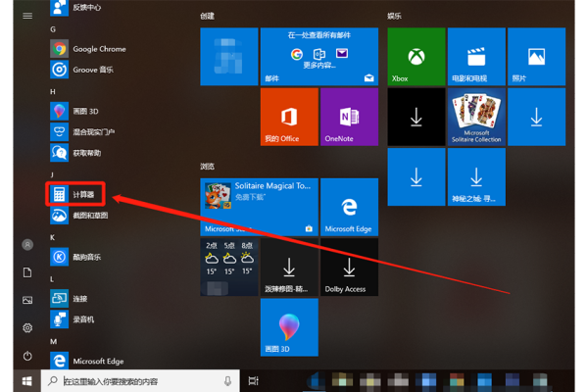This screenshot has width=588, height=392.
Task: Click the J letter header
Action: (52, 174)
